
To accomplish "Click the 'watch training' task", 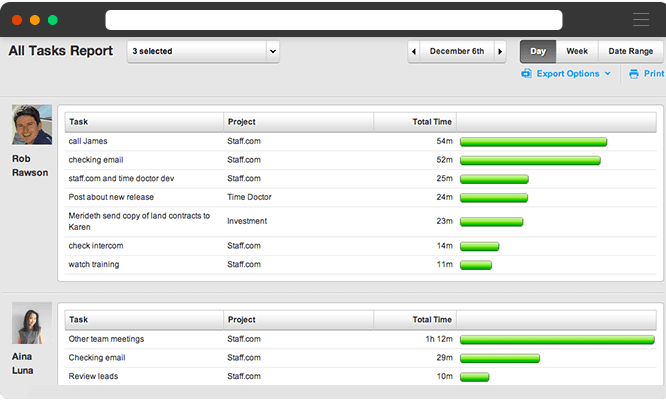I will click(94, 264).
